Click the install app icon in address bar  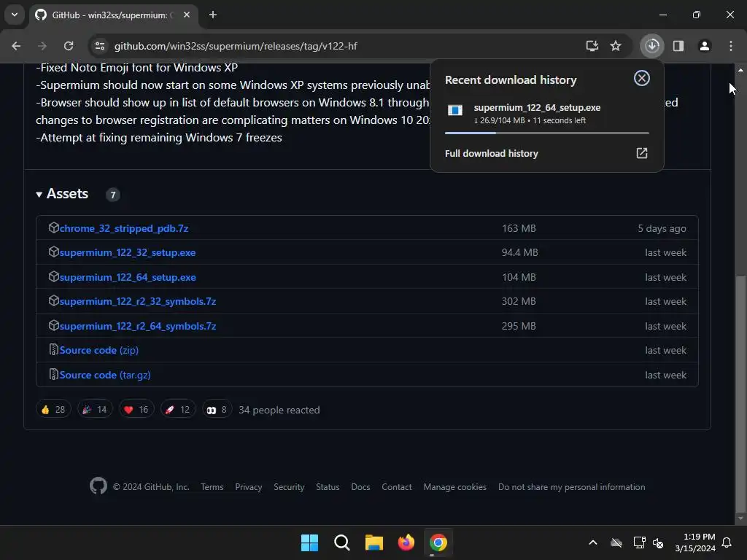(592, 46)
